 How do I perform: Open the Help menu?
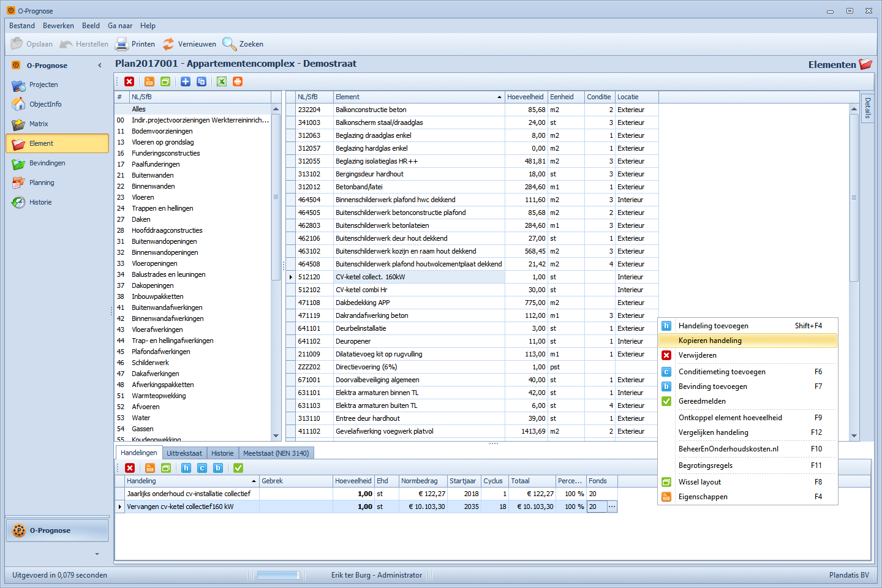pos(148,26)
